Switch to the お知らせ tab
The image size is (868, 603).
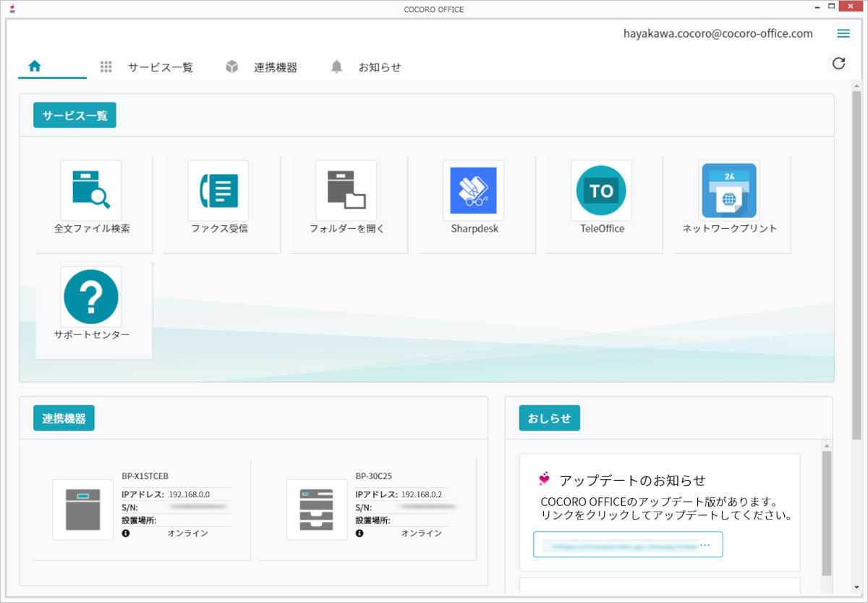366,67
